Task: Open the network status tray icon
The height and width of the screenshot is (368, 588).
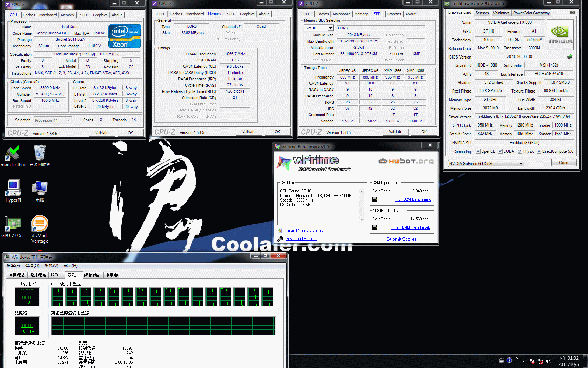Action: 540,361
